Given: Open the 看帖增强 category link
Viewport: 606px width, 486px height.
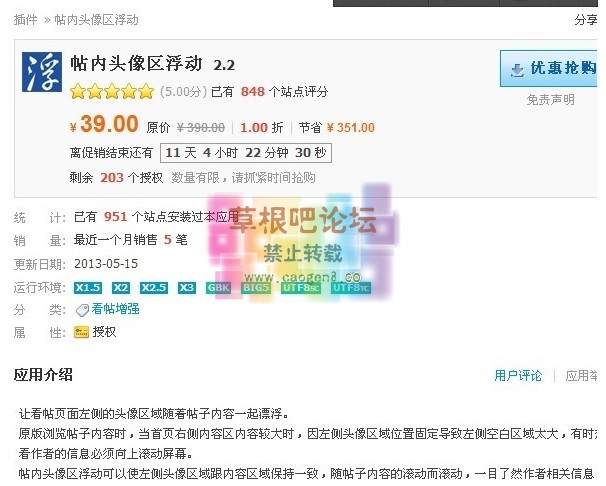Looking at the screenshot, I should point(116,309).
